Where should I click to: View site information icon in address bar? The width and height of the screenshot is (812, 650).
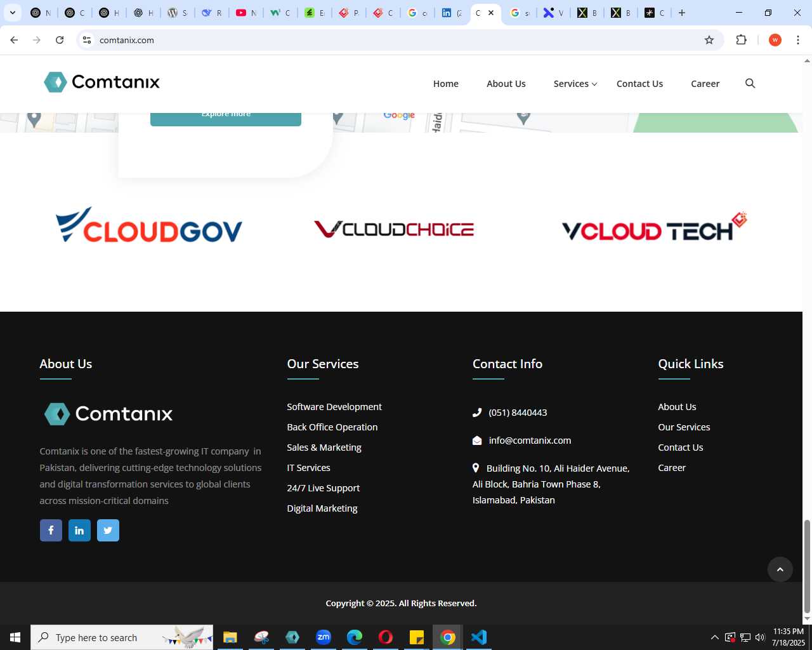[87, 40]
